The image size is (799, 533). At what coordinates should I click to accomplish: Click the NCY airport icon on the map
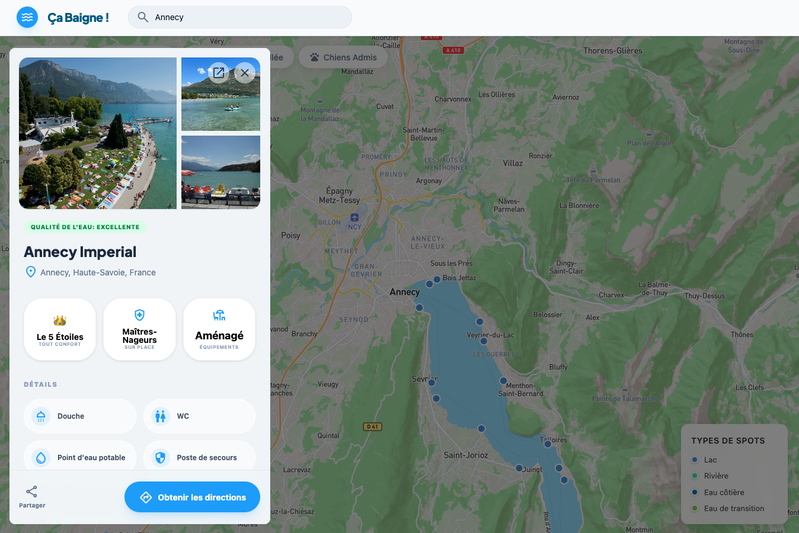[x=355, y=218]
